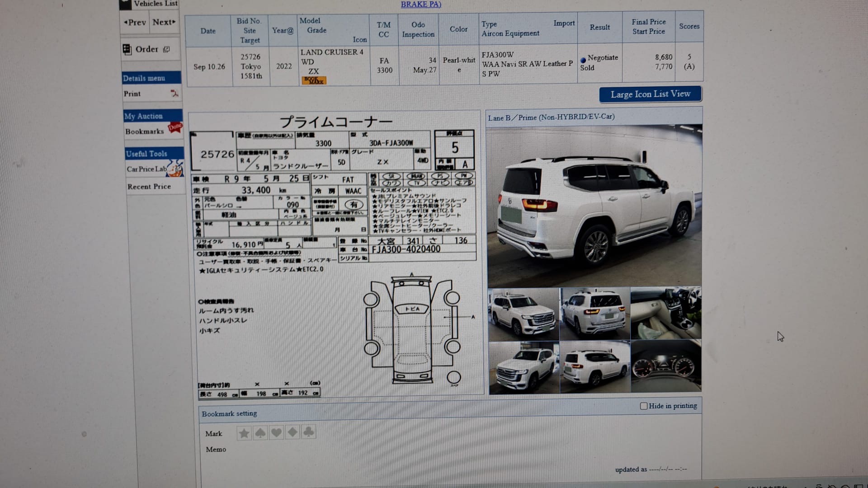Click the Done badge beside Bookmarks
The height and width of the screenshot is (488, 868).
pos(175,127)
